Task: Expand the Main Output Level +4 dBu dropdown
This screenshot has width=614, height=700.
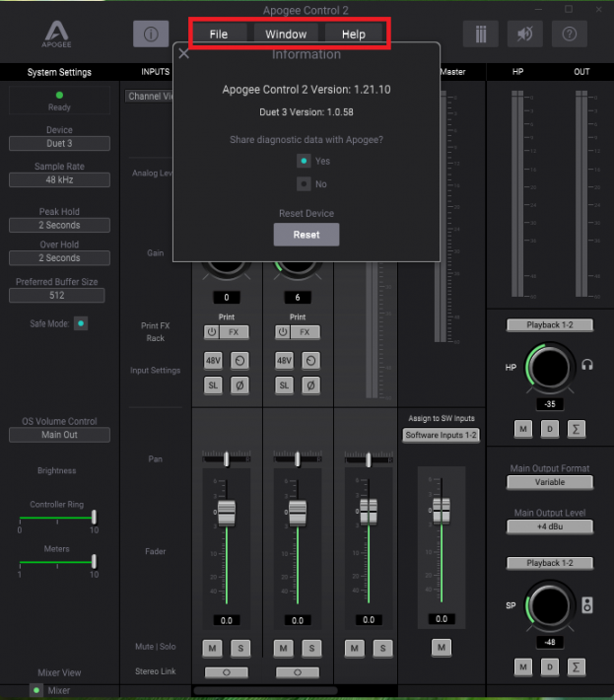Action: 551,527
